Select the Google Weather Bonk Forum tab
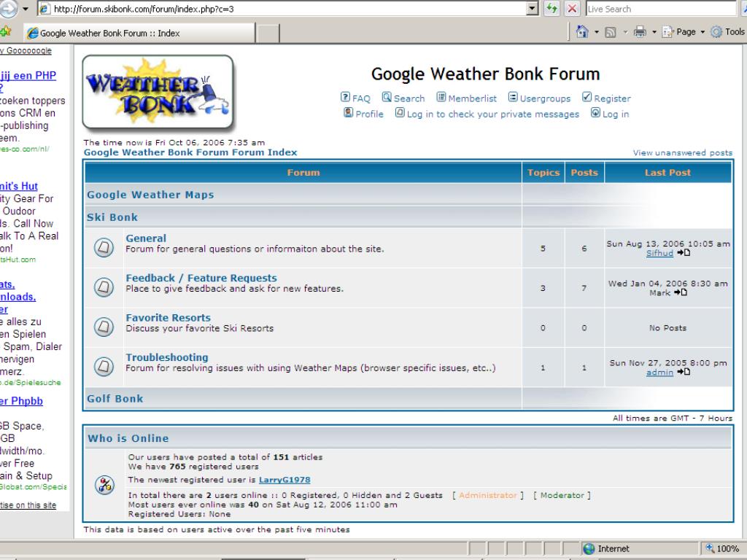 pos(139,33)
